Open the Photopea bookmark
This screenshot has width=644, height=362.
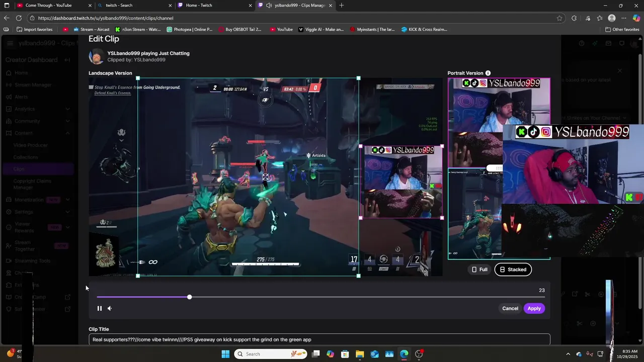tap(189, 30)
